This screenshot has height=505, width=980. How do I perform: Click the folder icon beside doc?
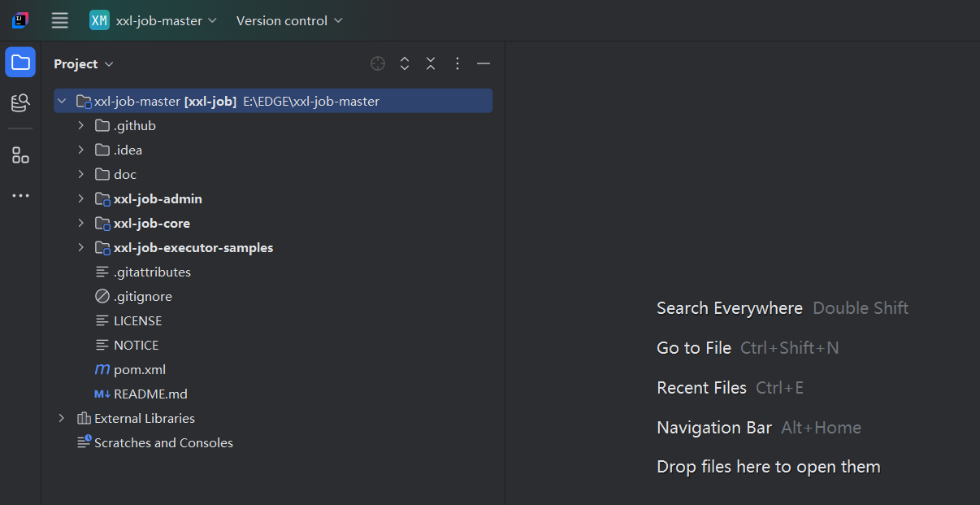102,175
